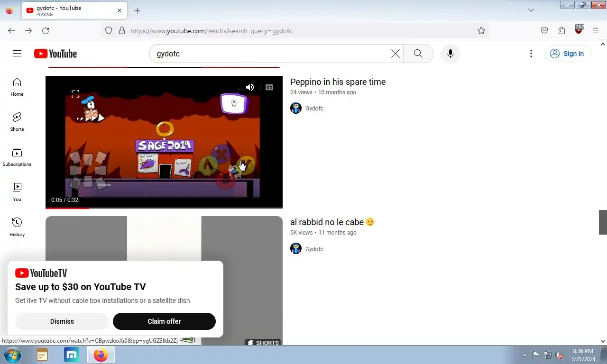Open the Peppino video thumbnail
Image resolution: width=607 pixels, height=364 pixels.
[164, 142]
